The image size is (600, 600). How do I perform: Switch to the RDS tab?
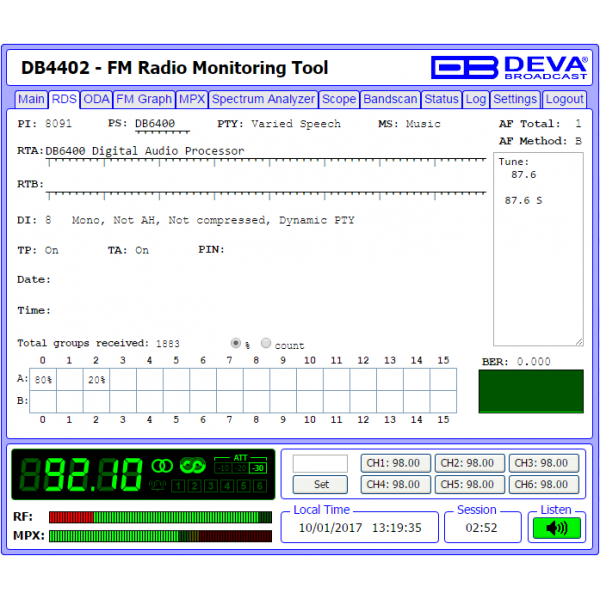(x=64, y=99)
